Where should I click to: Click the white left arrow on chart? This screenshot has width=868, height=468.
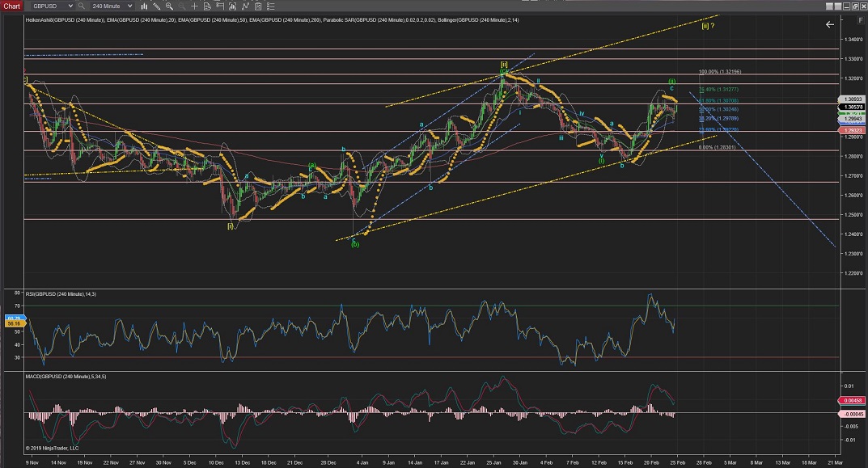[x=829, y=24]
